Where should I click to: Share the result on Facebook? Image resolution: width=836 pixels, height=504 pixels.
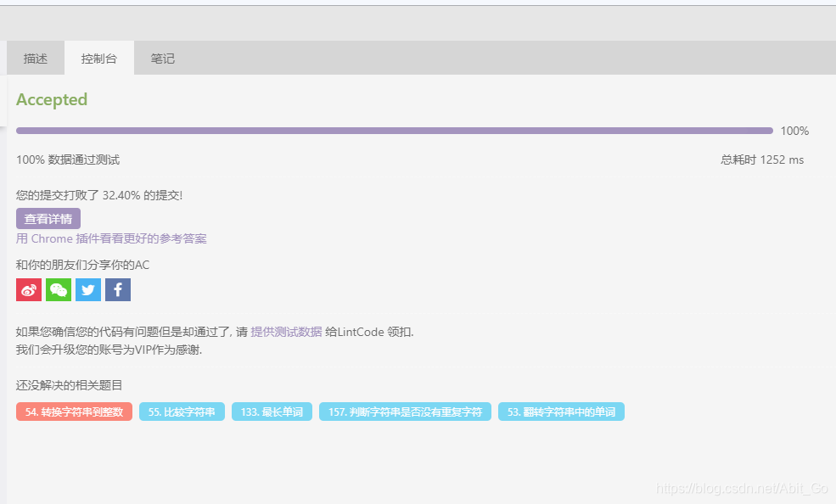118,290
